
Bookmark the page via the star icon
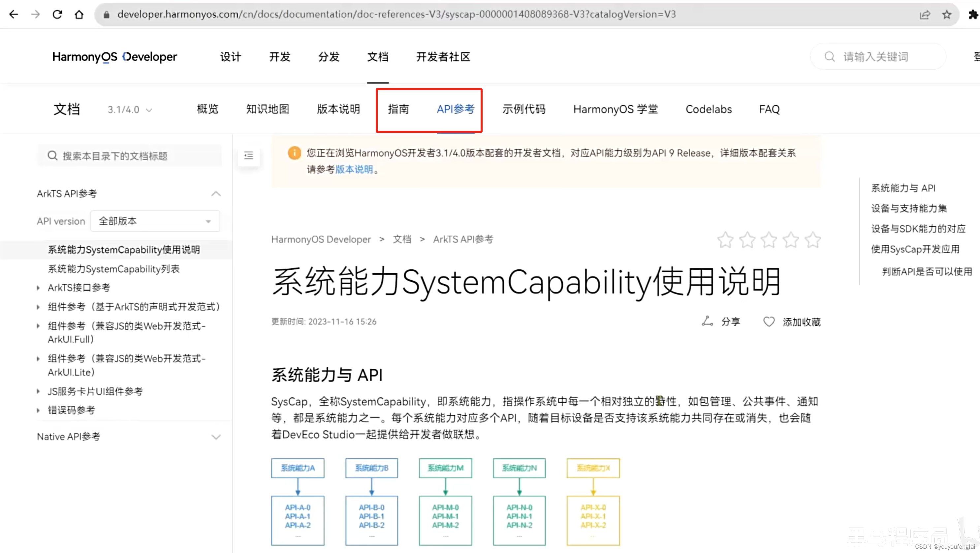click(x=947, y=15)
